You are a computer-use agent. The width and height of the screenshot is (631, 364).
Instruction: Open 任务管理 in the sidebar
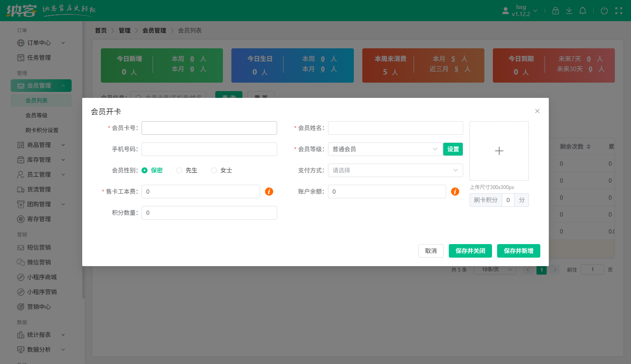pyautogui.click(x=39, y=58)
